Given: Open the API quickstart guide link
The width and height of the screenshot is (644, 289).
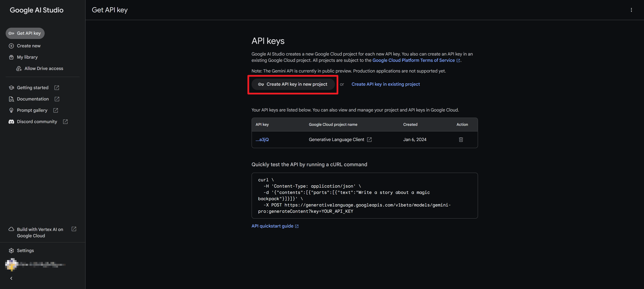Looking at the screenshot, I should pyautogui.click(x=272, y=226).
